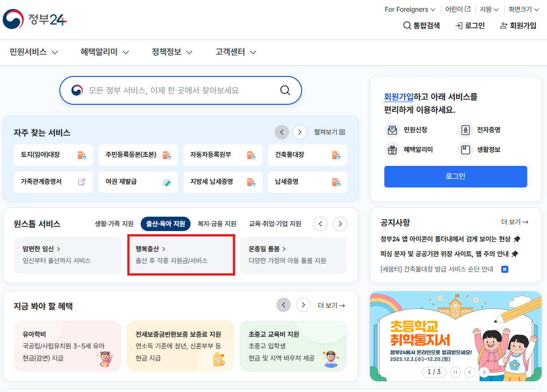This screenshot has width=547, height=392.
Task: Expand 지원 dropdown in top bar
Action: click(x=489, y=9)
